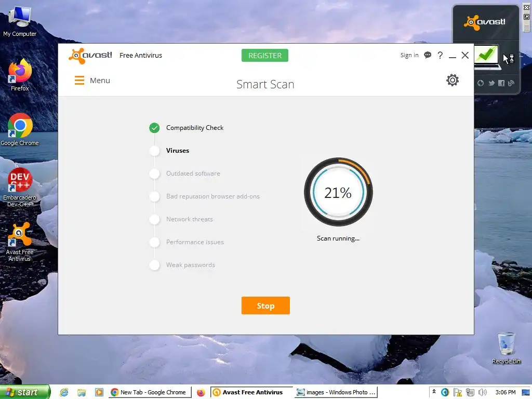This screenshot has height=399, width=532.
Task: Stop the running Smart Scan
Action: click(x=265, y=305)
